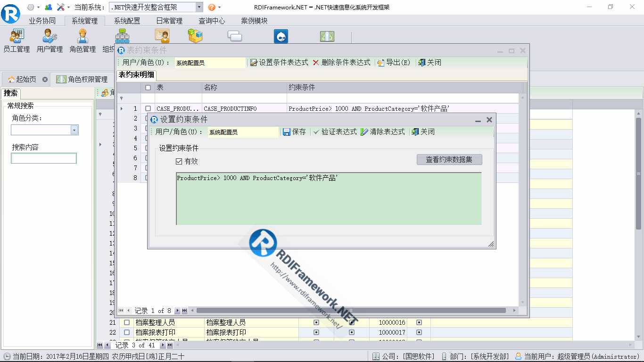Close the 起始页 tab with its x icon

tap(45, 79)
